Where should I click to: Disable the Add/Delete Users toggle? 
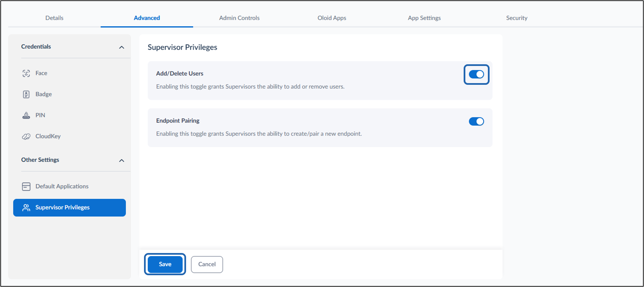pos(476,74)
